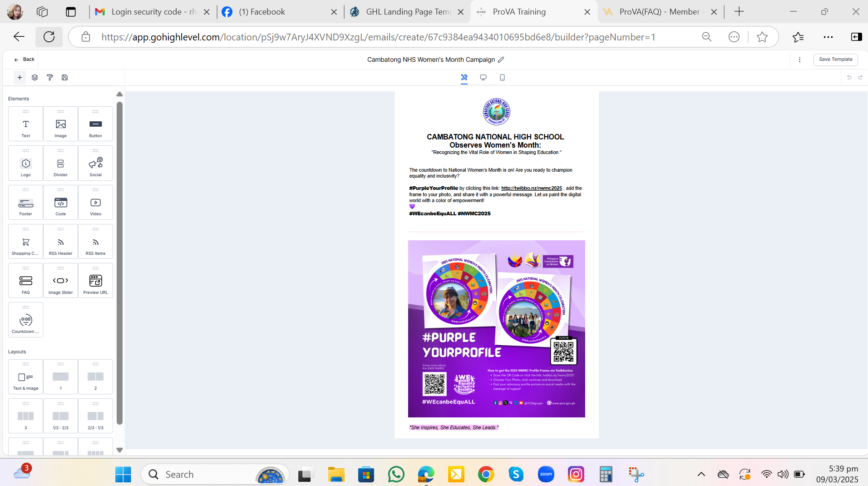This screenshot has height=486, width=868.
Task: Add an Image Slider element
Action: point(60,281)
